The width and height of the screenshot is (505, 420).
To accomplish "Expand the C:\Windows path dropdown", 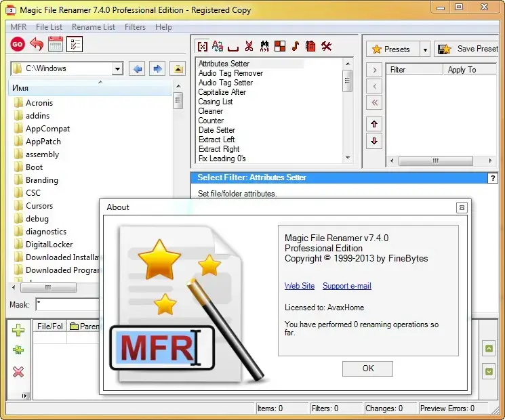I will (x=117, y=69).
